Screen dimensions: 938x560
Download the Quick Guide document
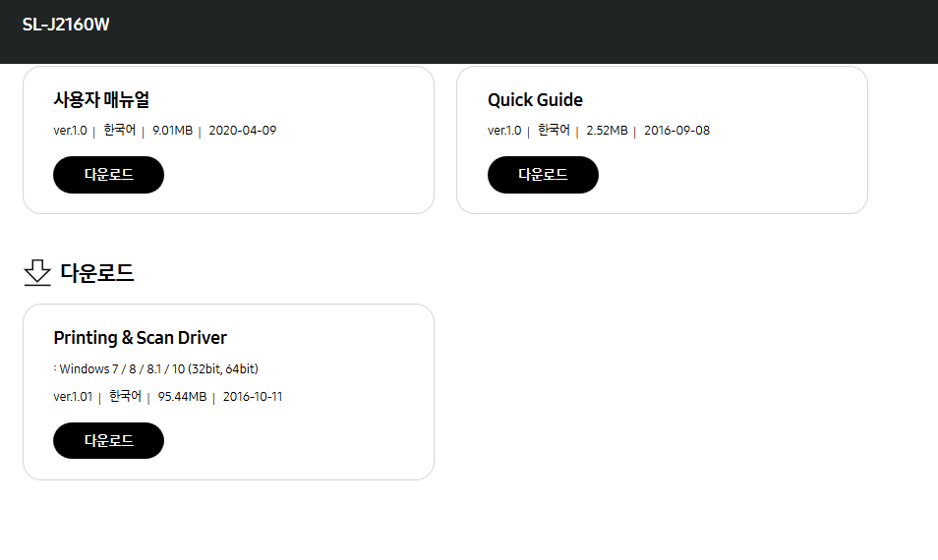pos(543,175)
